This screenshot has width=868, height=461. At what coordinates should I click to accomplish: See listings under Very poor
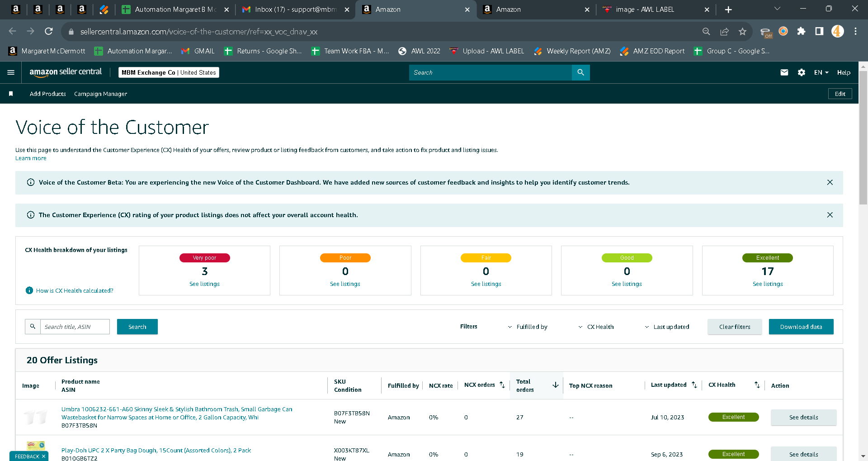coord(204,284)
